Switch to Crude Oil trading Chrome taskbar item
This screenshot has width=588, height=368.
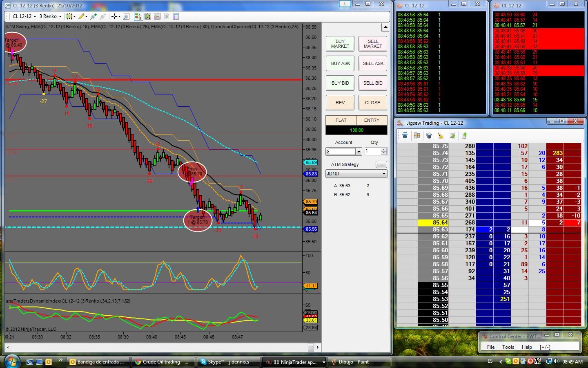point(163,362)
